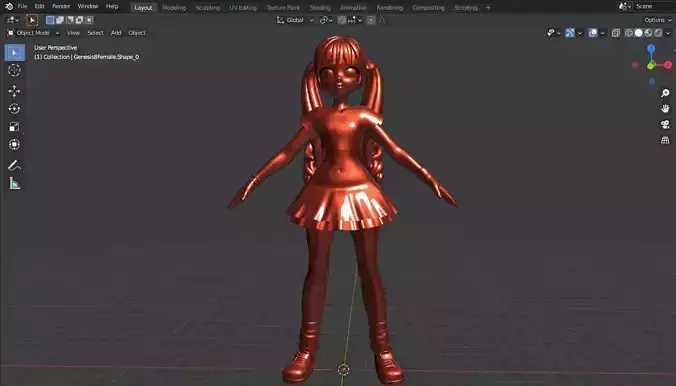
Task: Open the viewport Add menu
Action: coord(116,33)
